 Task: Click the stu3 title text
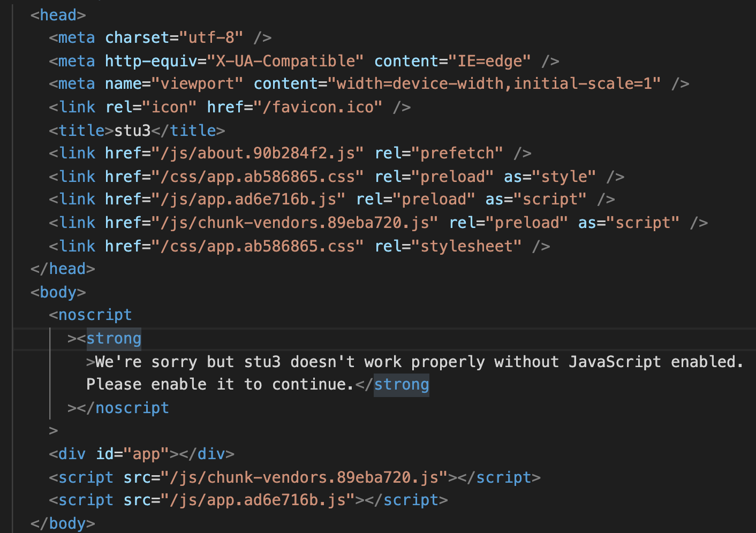click(x=133, y=131)
